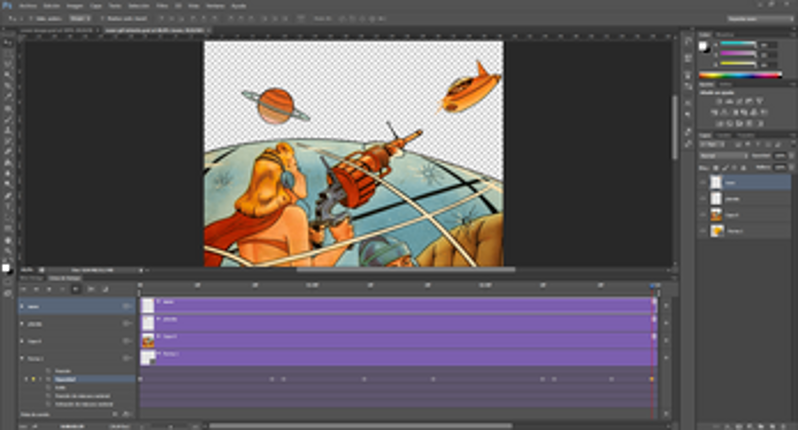Screen dimensions: 798x430
Task: Open the Archivo menu
Action: coord(28,6)
